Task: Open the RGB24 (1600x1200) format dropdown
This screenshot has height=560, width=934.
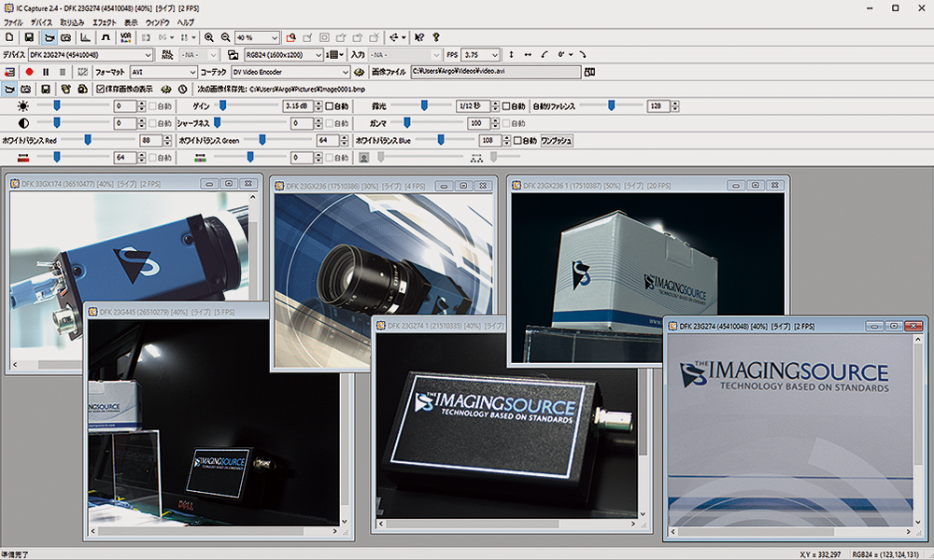Action: [x=284, y=55]
